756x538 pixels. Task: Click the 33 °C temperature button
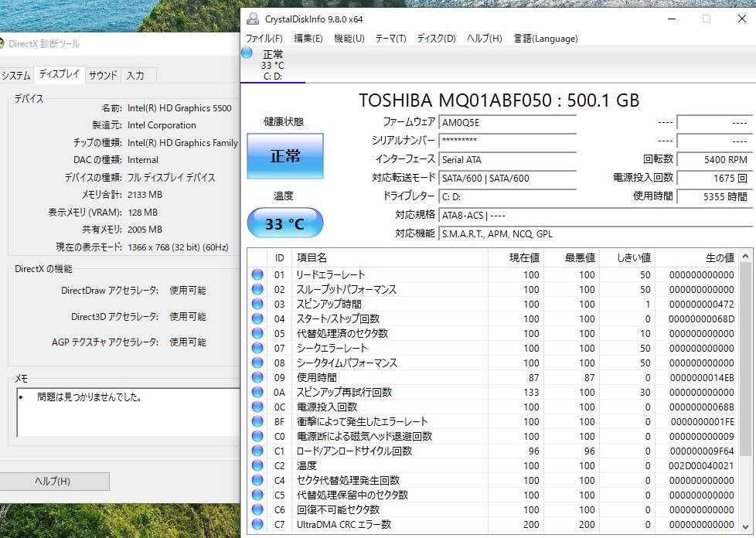pyautogui.click(x=285, y=223)
